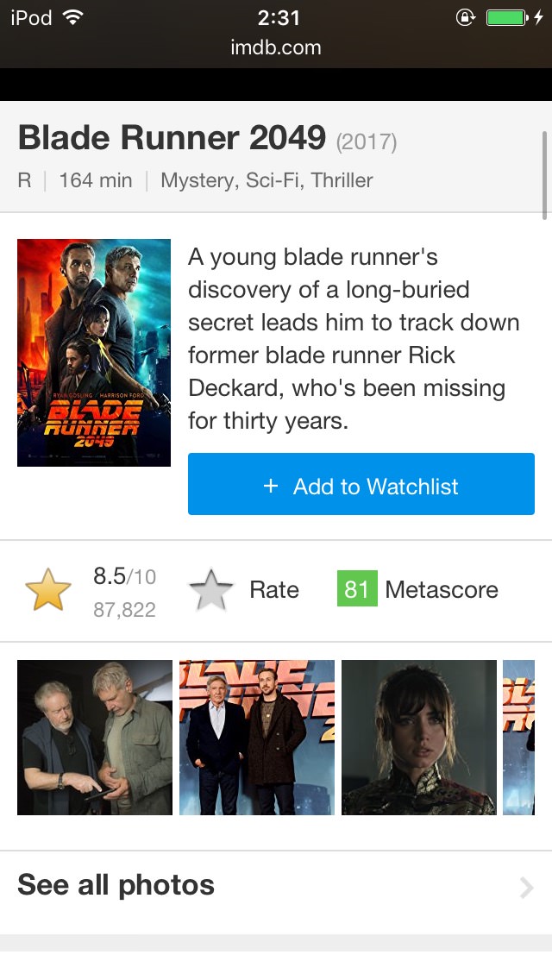
Task: Click the Metascore label text
Action: [442, 590]
